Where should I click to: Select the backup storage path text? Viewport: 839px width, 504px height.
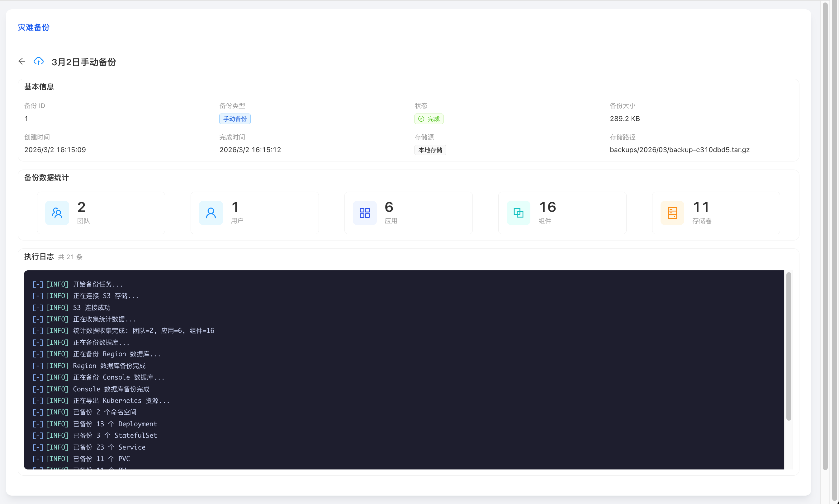point(679,150)
